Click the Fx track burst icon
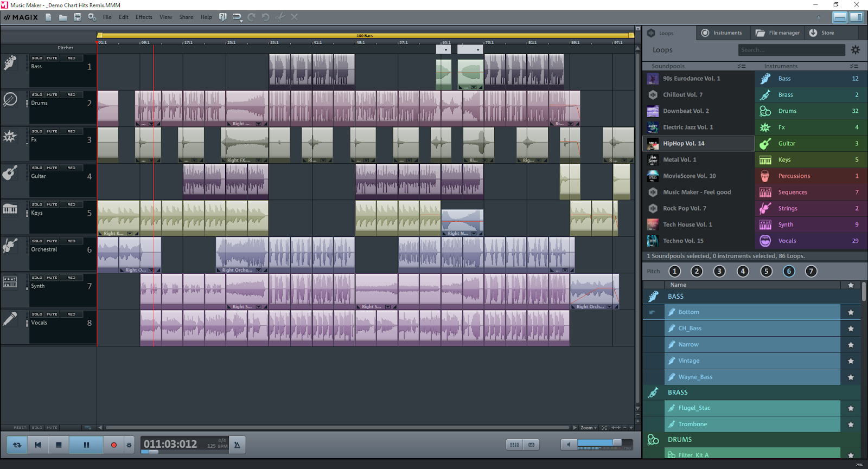 10,136
